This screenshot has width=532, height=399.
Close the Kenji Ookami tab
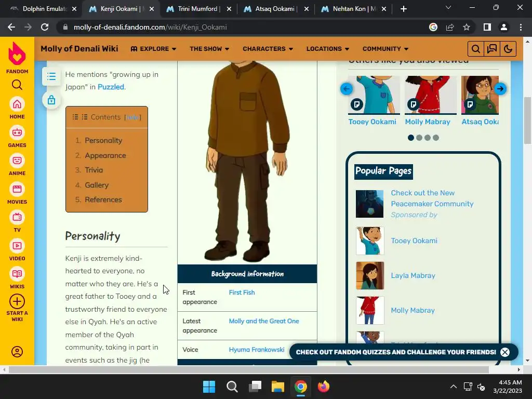[152, 9]
